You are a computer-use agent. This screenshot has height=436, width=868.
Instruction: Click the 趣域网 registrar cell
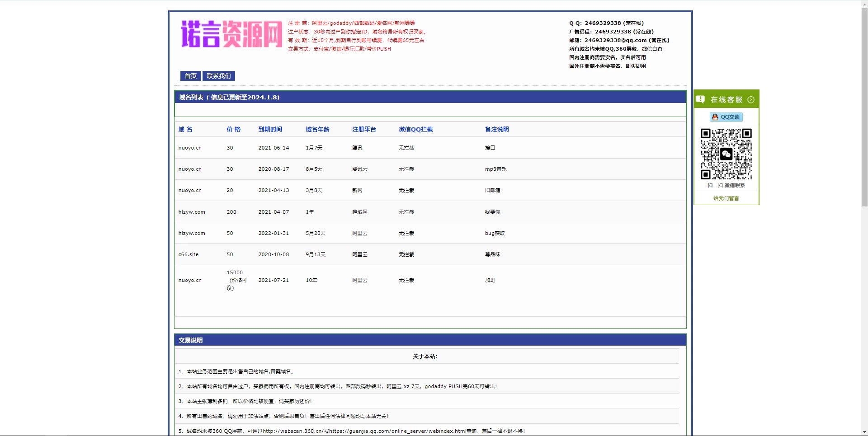(x=360, y=212)
